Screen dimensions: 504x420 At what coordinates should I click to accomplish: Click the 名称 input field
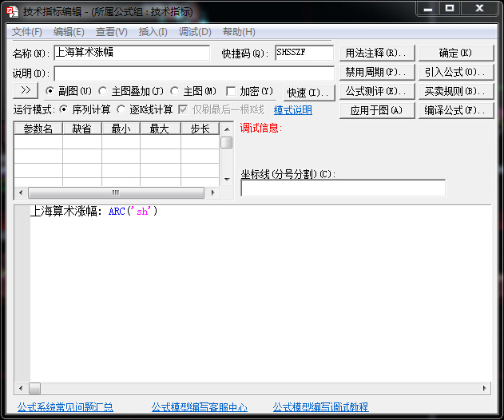(132, 53)
